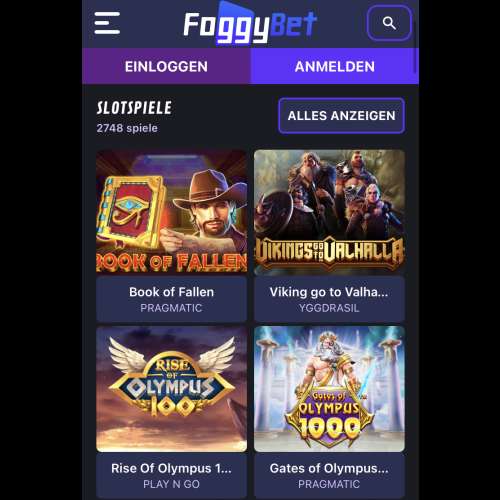
Task: Select the EINLOGGEN tab
Action: coord(166,66)
